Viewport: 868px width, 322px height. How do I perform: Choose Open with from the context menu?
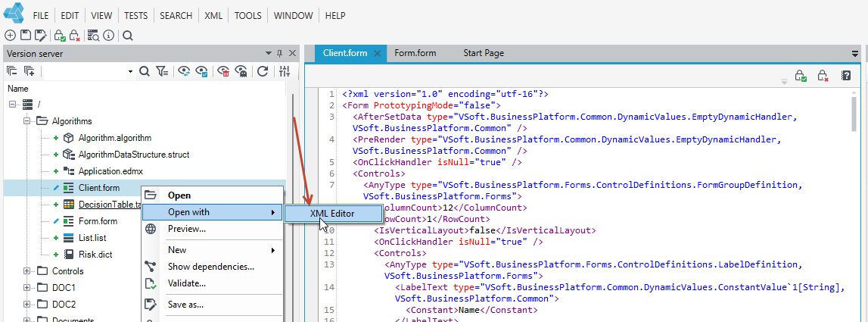pyautogui.click(x=212, y=211)
